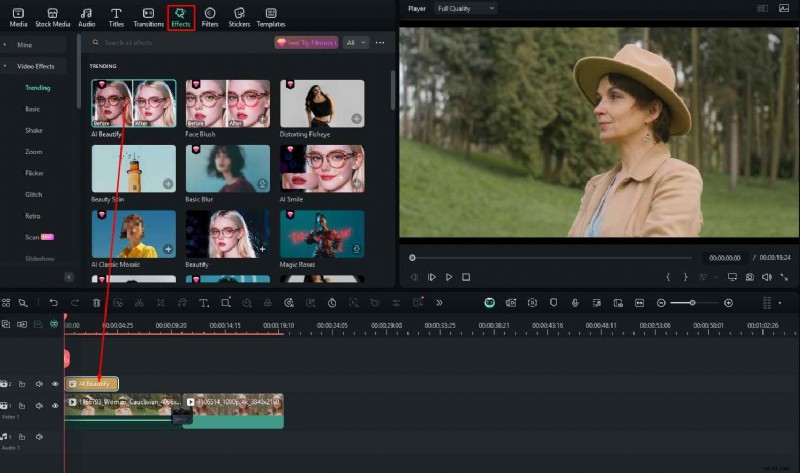Open the more options ellipsis menu
800x473 pixels.
point(380,43)
